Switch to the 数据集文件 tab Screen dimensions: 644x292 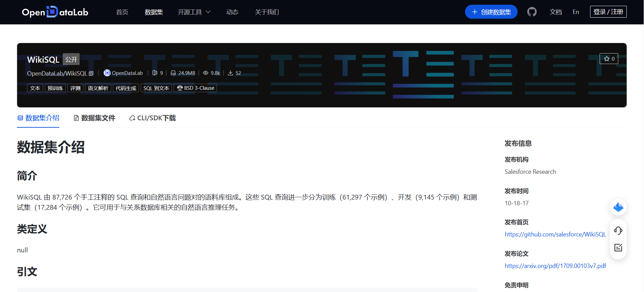(95, 118)
